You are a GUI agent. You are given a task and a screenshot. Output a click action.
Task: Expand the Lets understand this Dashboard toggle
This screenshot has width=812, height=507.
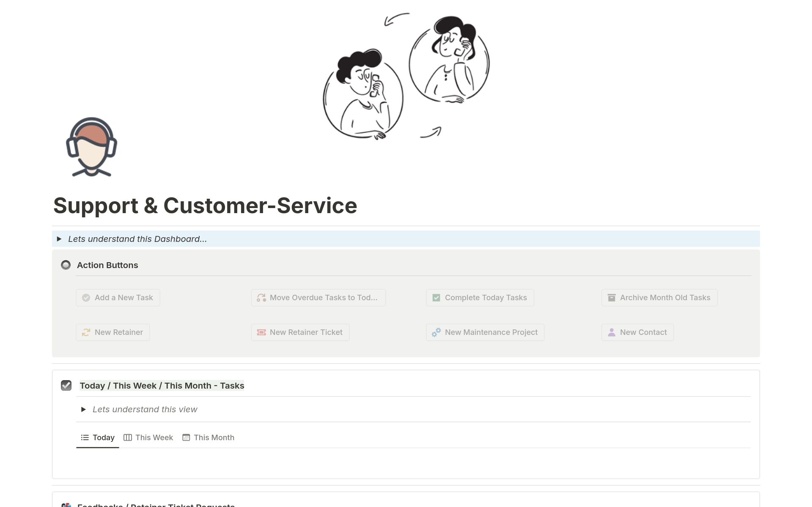click(59, 239)
